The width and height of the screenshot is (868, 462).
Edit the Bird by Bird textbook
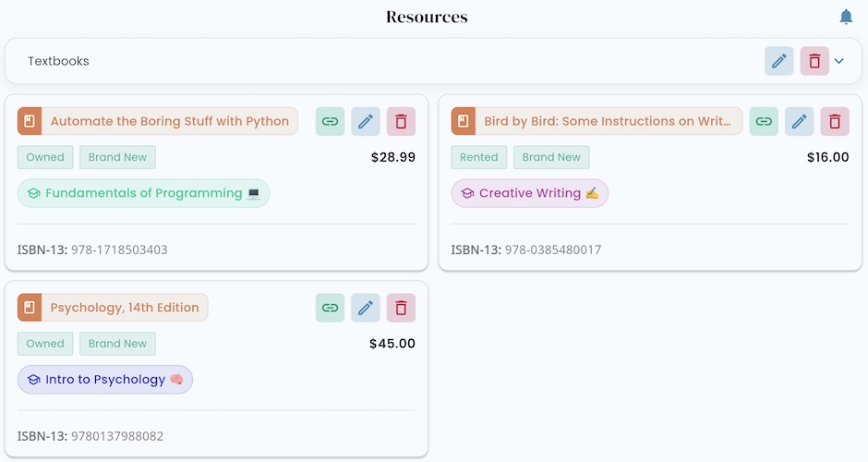click(800, 121)
